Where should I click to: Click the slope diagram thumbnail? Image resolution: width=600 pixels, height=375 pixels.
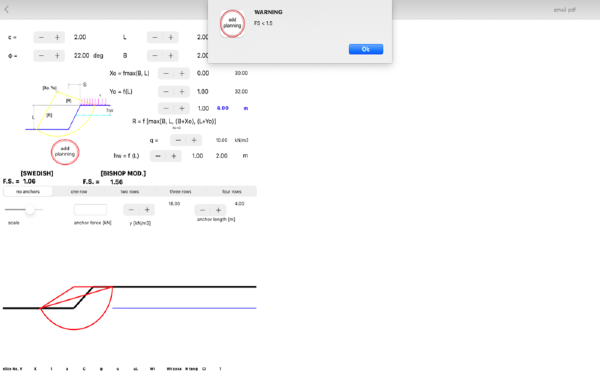click(x=69, y=109)
